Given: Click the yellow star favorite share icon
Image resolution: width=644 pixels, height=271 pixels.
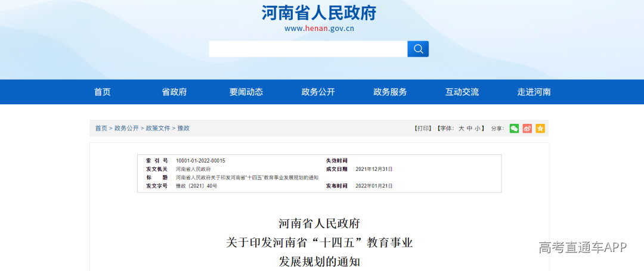Looking at the screenshot, I should tap(540, 128).
